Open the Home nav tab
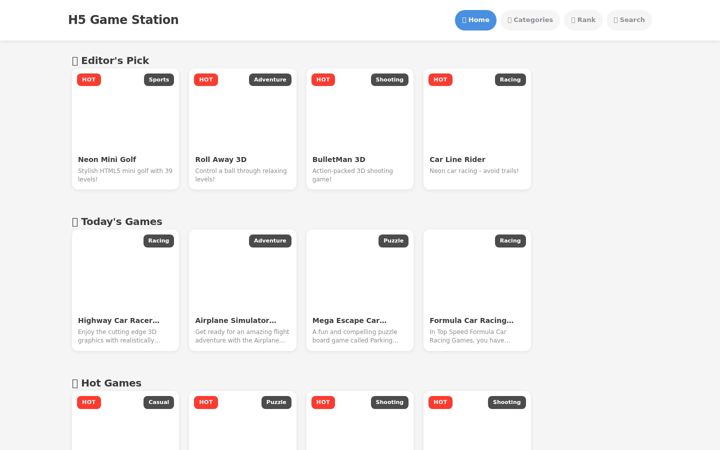This screenshot has height=450, width=720. coord(475,20)
